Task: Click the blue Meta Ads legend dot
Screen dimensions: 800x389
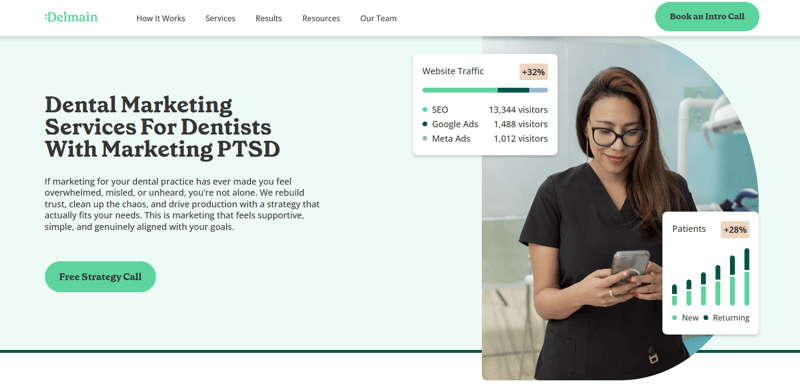Action: (x=425, y=138)
